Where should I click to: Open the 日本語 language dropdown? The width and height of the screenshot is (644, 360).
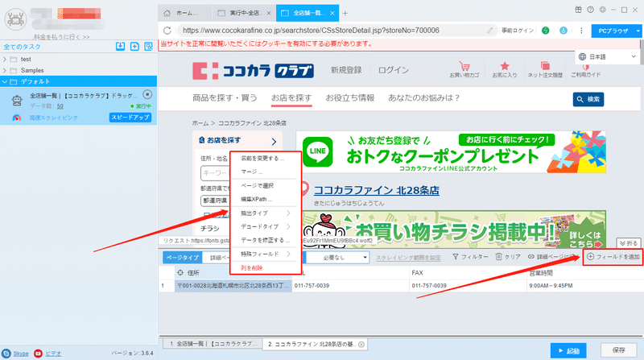[x=608, y=56]
